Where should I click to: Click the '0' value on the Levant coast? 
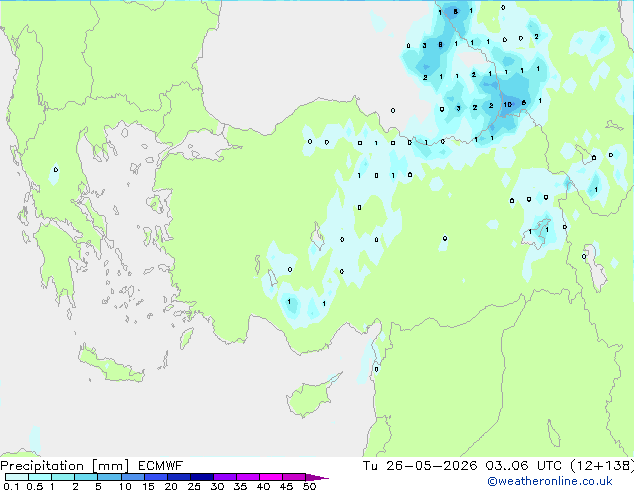pyautogui.click(x=376, y=370)
